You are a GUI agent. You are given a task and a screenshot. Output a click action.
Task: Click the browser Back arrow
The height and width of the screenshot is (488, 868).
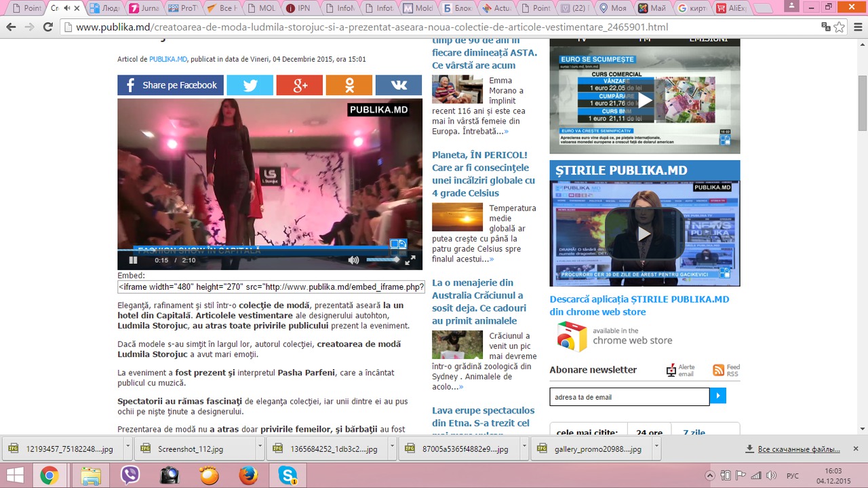(x=11, y=27)
